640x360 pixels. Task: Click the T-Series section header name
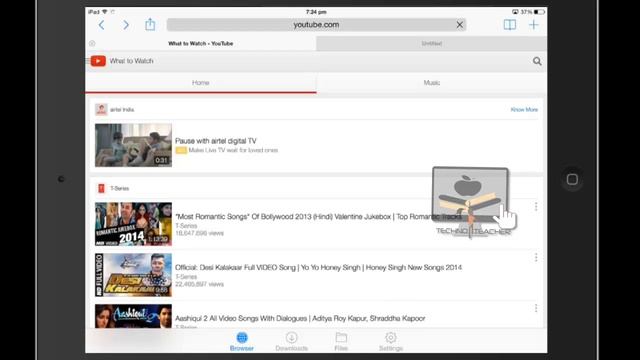coord(120,189)
